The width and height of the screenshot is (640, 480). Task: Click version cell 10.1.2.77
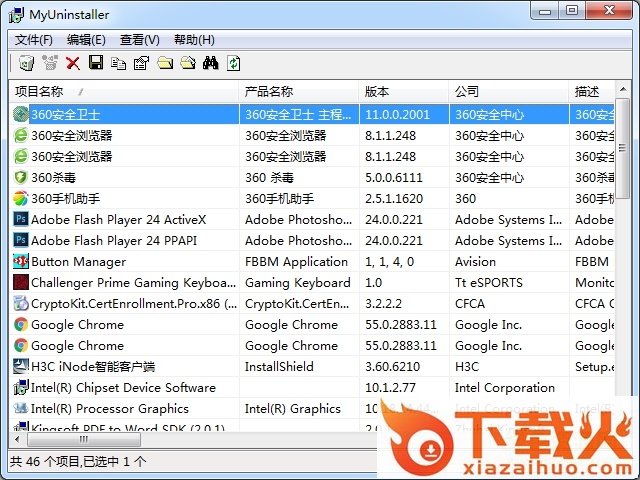[x=390, y=388]
